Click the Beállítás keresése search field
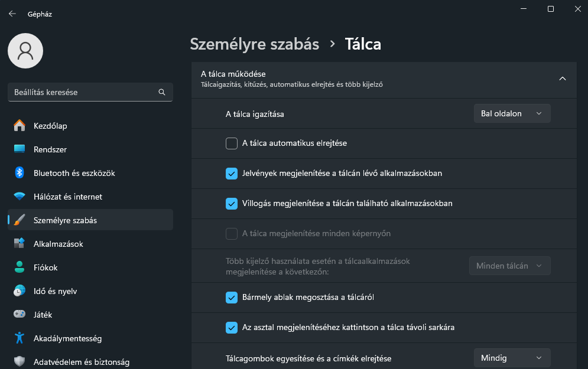588x369 pixels. click(x=90, y=92)
